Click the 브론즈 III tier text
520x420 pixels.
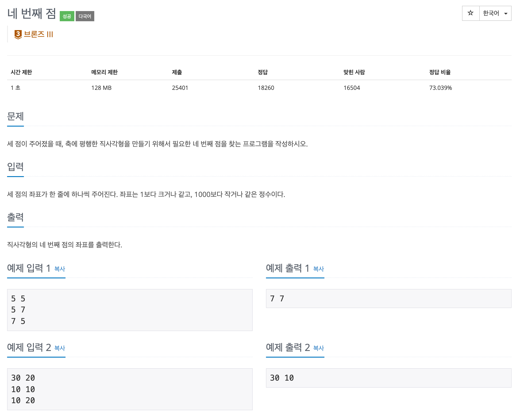(x=38, y=34)
